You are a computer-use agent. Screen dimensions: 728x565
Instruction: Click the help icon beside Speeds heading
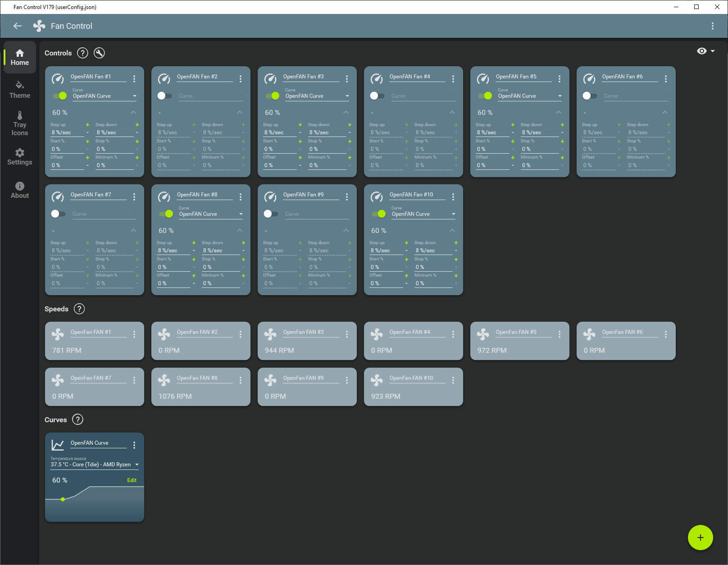tap(79, 309)
